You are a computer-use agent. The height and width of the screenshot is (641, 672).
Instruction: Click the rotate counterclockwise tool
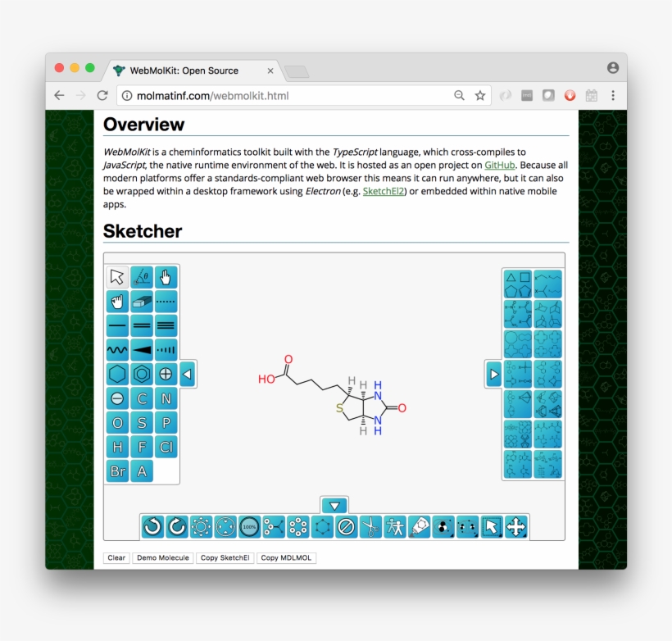(152, 527)
